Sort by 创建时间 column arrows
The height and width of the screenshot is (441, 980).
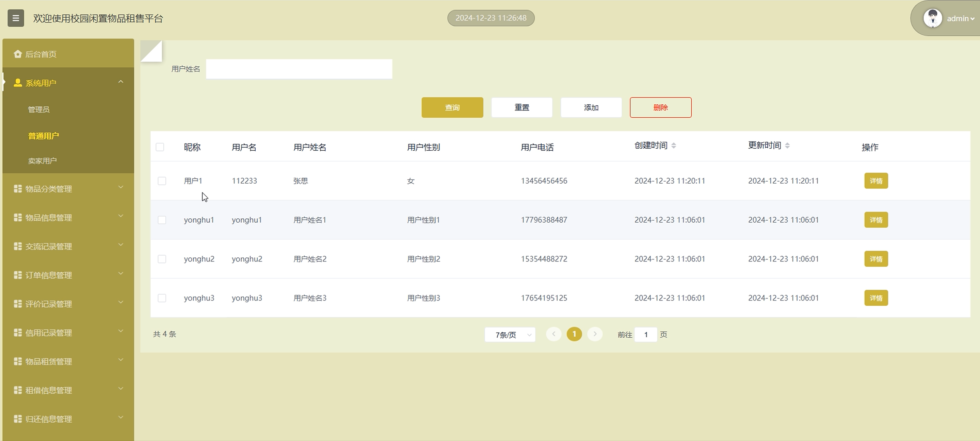[x=673, y=146]
